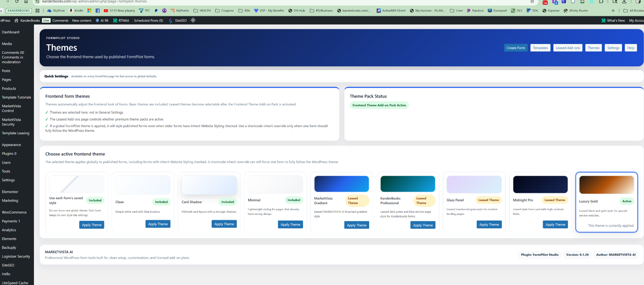This screenshot has height=285, width=644.
Task: Open AI 98 shield item in admin bar
Action: pyautogui.click(x=102, y=20)
